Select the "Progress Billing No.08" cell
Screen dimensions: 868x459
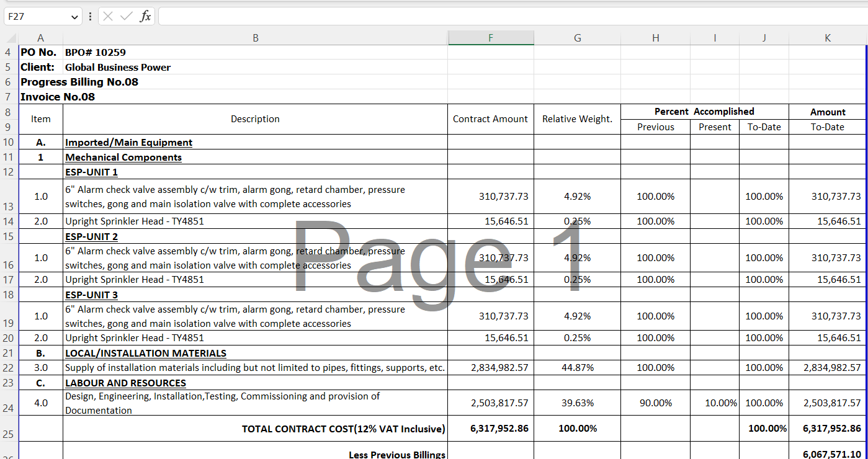pyautogui.click(x=79, y=82)
